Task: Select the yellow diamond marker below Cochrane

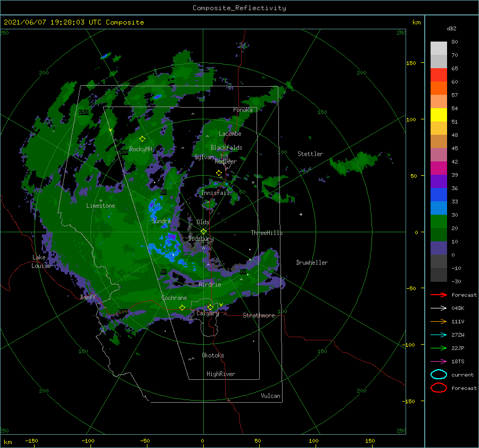Action: click(x=182, y=307)
